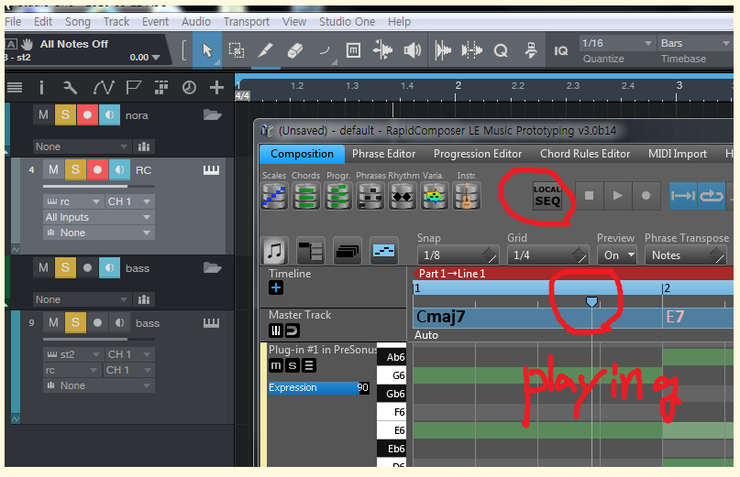Toggle monitor on the RC track
Viewport: 740px width, 477px height.
coord(119,170)
